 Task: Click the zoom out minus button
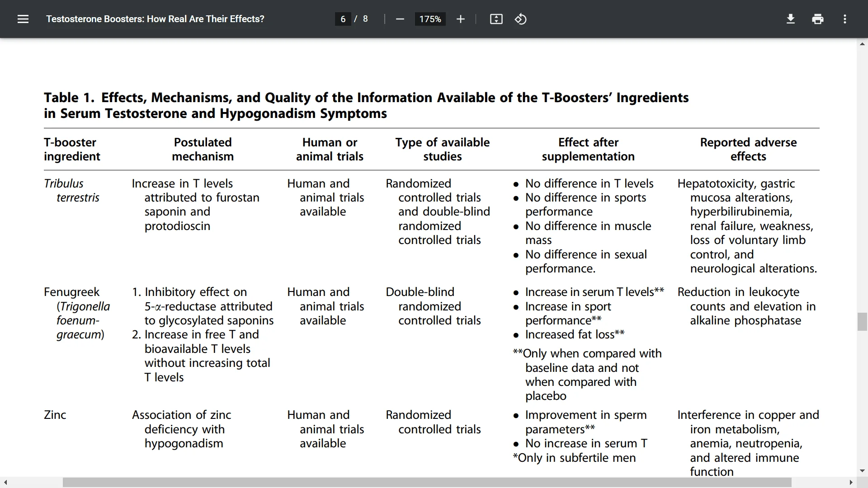pos(400,19)
